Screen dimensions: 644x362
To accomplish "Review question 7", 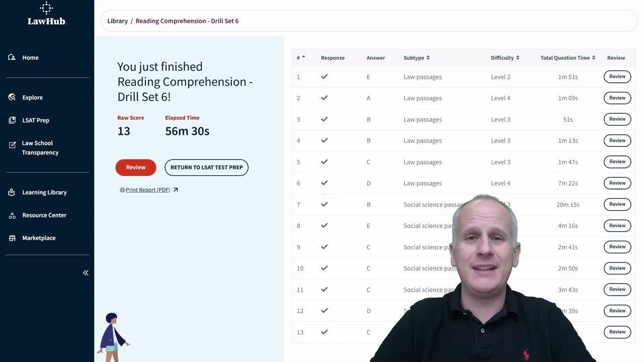I will coord(617,204).
